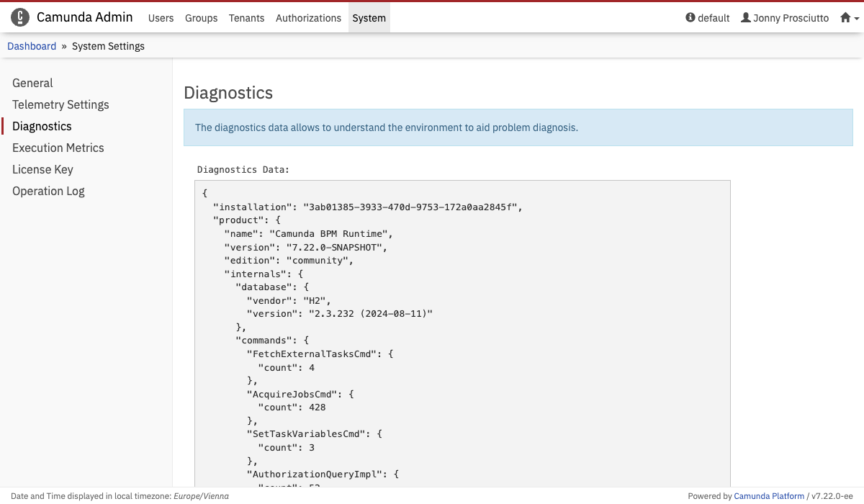
Task: Click the user profile icon for Jonny Prosciutto
Action: tap(746, 18)
